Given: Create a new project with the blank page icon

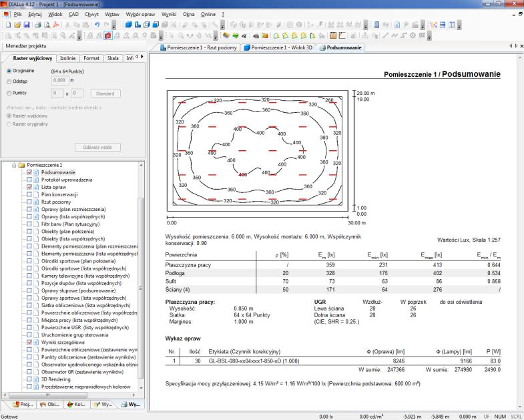Looking at the screenshot, I should point(9,25).
